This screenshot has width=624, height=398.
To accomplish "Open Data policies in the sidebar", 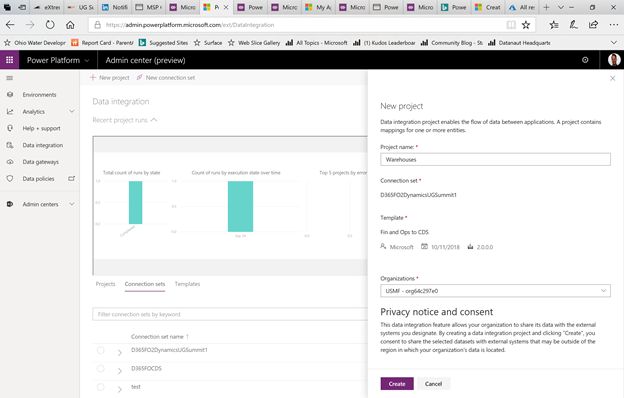I will tap(38, 179).
